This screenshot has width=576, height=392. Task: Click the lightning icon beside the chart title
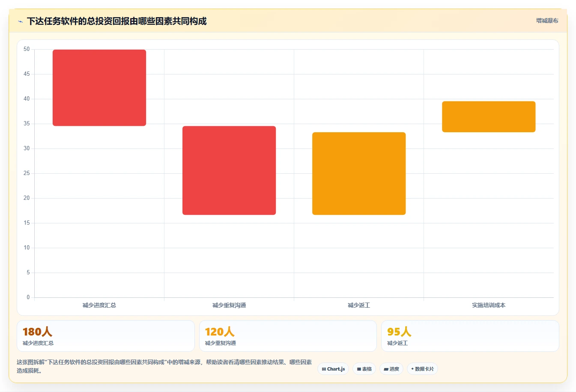coord(20,21)
